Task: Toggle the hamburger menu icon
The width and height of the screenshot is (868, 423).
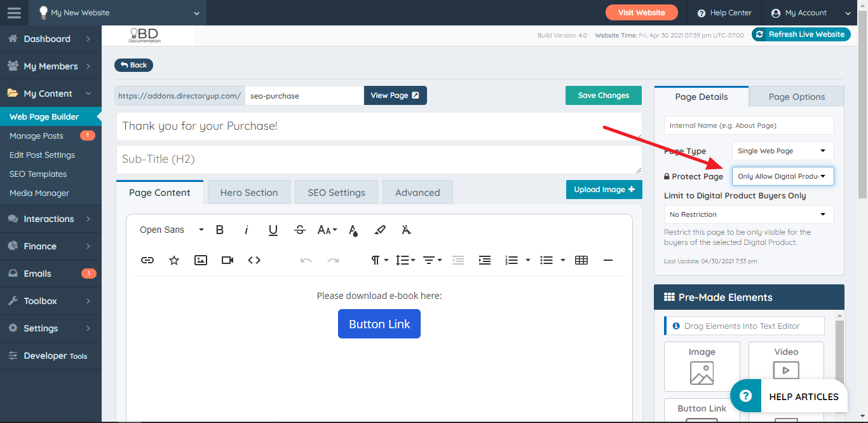Action: 14,13
